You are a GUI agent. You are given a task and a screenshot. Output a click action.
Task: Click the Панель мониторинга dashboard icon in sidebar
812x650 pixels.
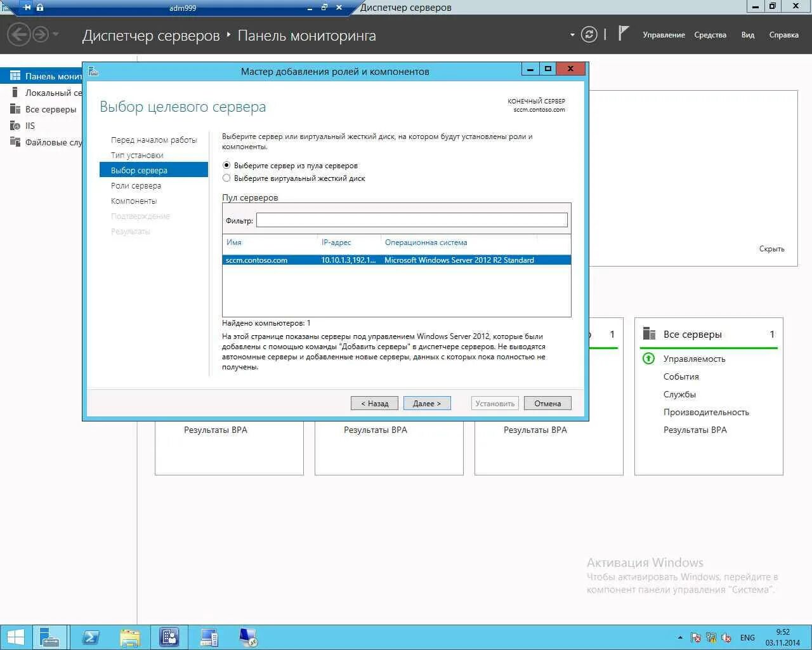pos(15,76)
